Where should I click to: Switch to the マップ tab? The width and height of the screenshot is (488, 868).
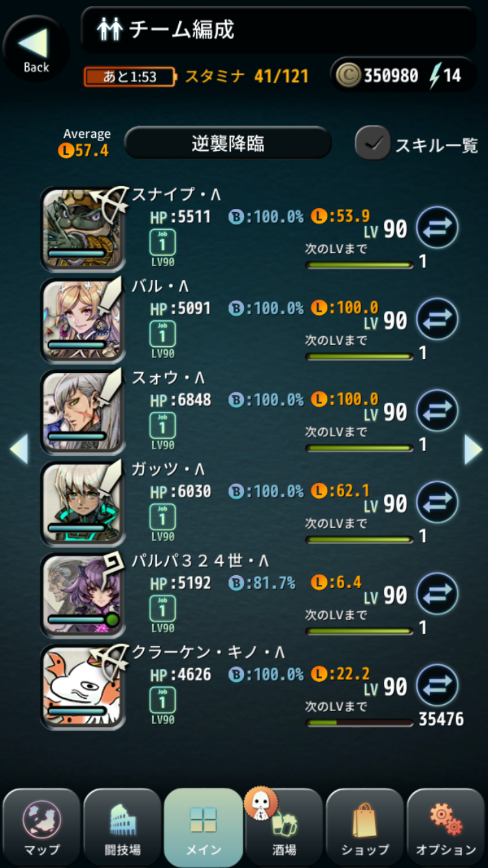(42, 828)
